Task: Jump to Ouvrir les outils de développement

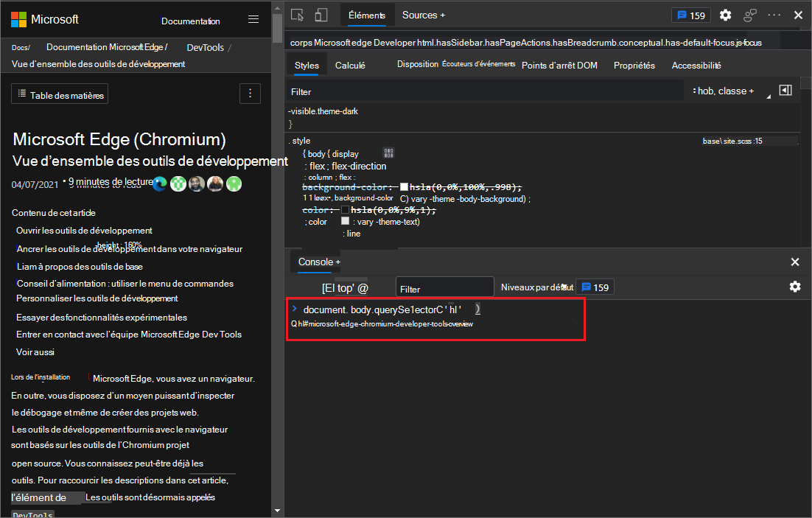Action: [85, 231]
